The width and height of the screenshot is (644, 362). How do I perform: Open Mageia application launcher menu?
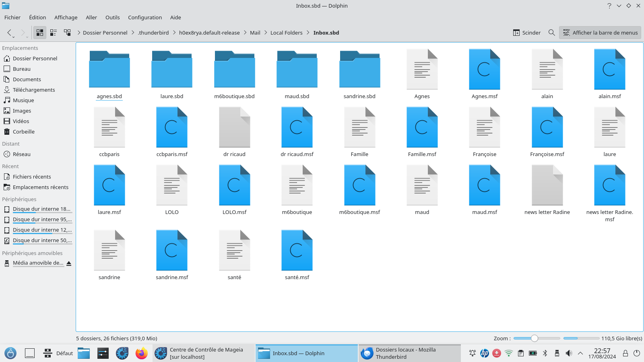[10, 353]
